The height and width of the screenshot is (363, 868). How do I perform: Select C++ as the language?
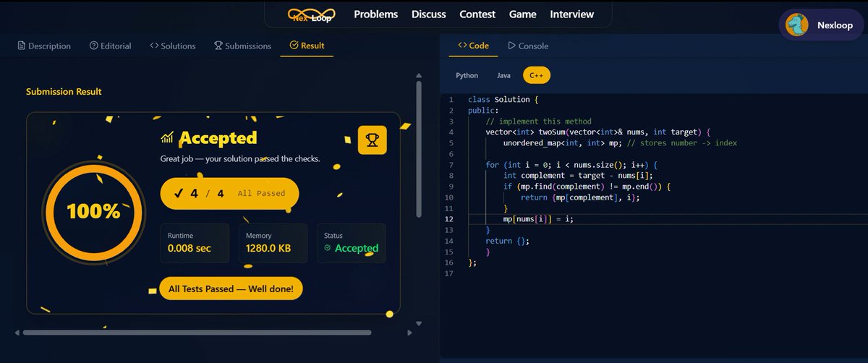point(537,75)
